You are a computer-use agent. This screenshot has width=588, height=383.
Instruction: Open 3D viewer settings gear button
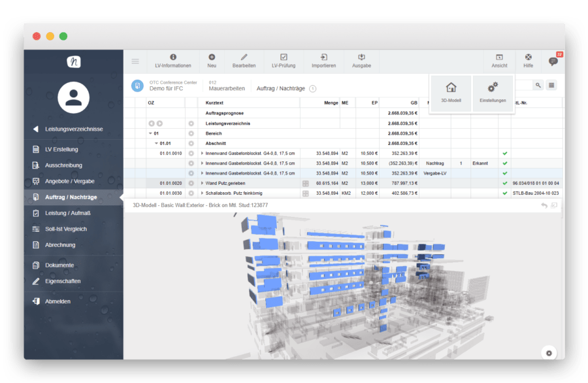(x=549, y=353)
